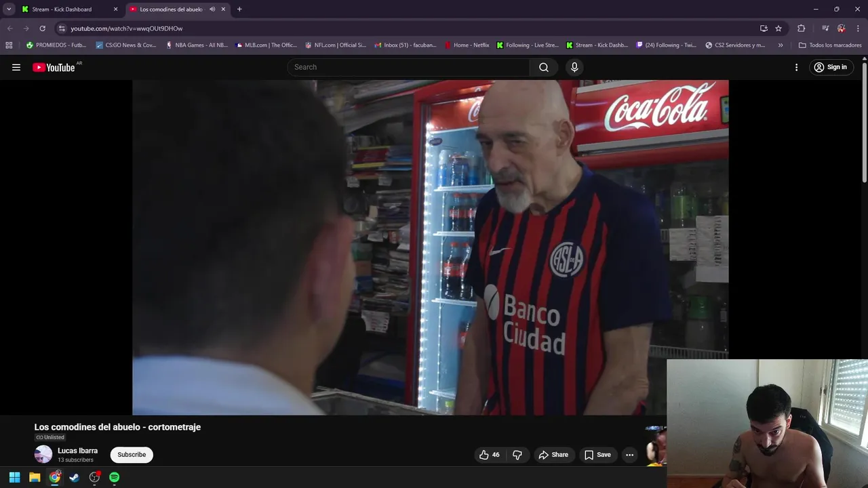Open Following - Live Streams Kick bookmark
The height and width of the screenshot is (488, 868).
tap(528, 45)
